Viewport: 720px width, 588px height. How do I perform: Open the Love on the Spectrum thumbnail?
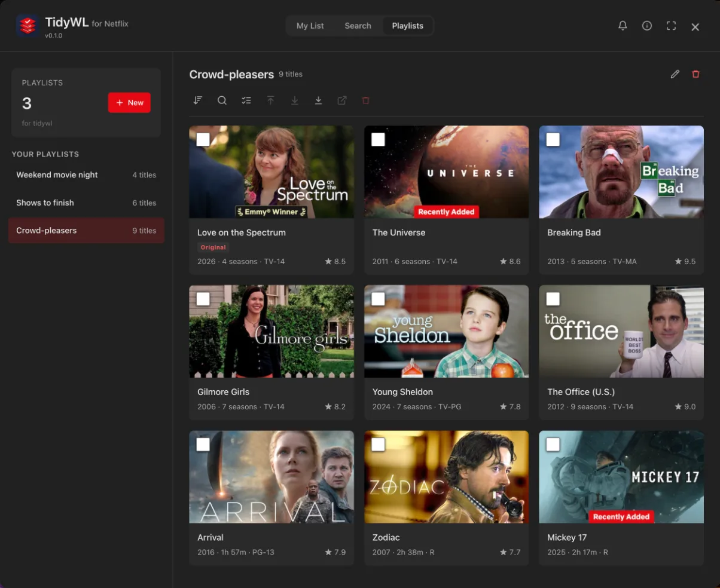coord(271,172)
